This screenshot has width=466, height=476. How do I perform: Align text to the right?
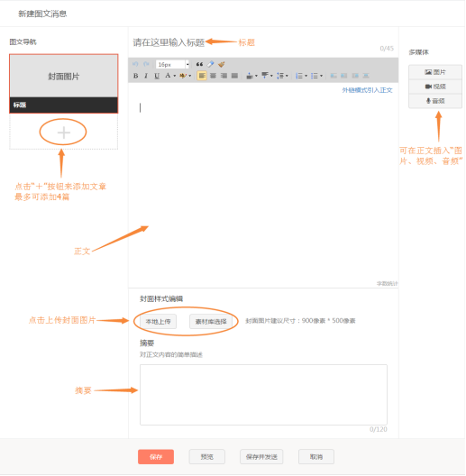(224, 76)
